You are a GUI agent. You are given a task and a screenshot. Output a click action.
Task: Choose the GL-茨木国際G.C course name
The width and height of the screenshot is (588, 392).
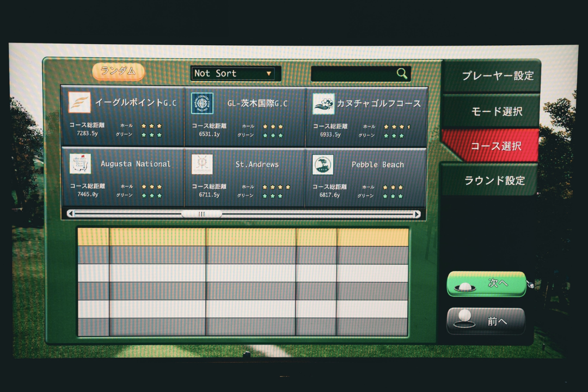257,103
